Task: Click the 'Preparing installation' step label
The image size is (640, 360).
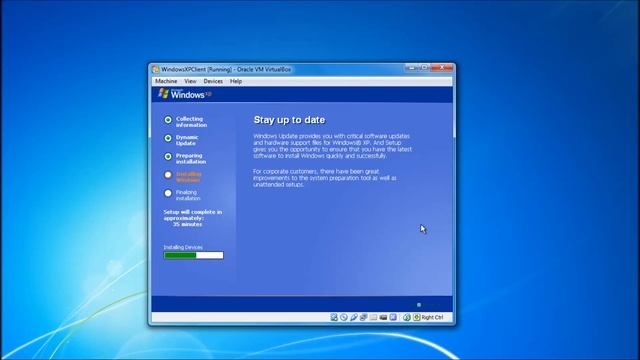Action: [x=191, y=159]
